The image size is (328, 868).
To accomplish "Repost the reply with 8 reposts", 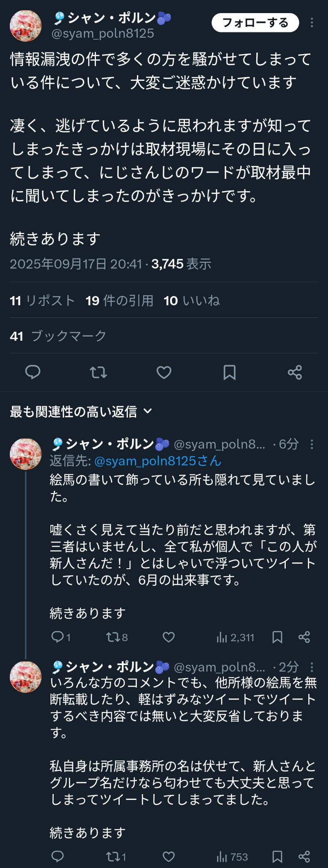I will pyautogui.click(x=117, y=637).
